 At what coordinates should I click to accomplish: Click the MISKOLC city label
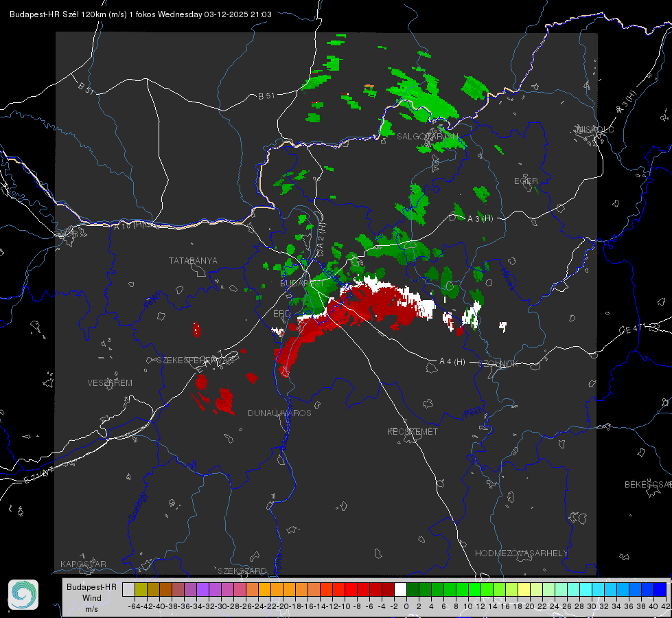coord(595,129)
